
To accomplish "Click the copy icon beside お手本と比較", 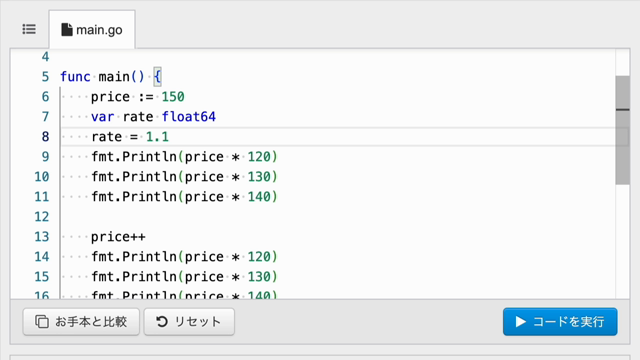I will tap(42, 322).
